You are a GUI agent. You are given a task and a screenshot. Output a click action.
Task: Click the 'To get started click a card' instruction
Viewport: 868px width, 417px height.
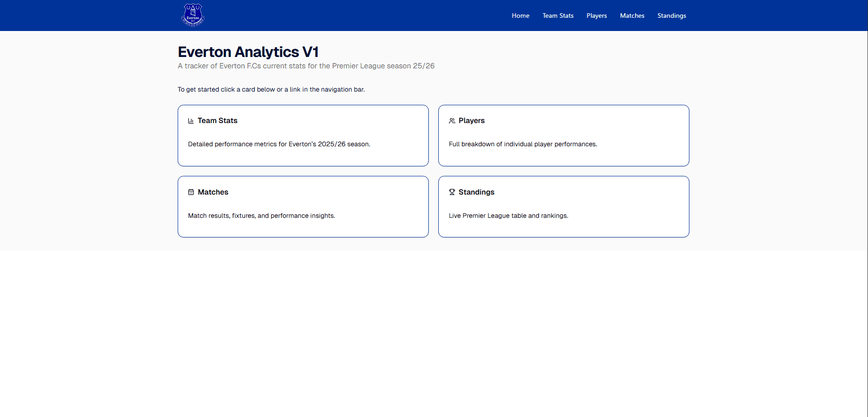(x=271, y=89)
